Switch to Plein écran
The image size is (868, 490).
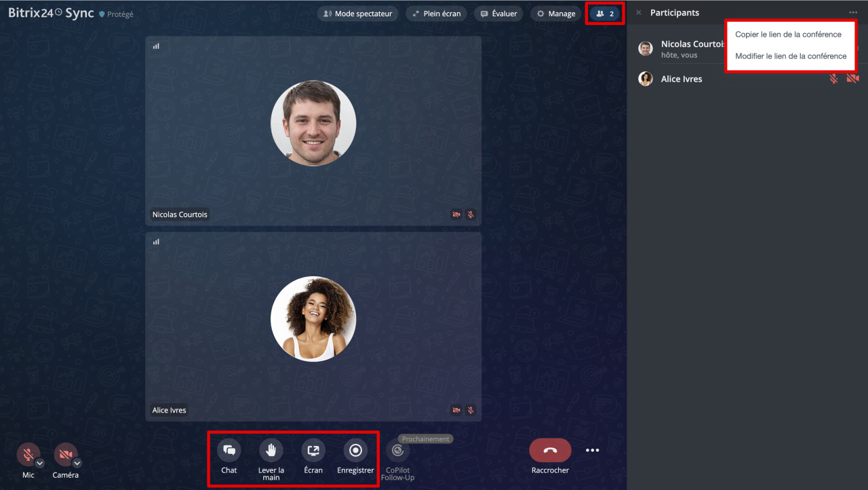coord(436,14)
